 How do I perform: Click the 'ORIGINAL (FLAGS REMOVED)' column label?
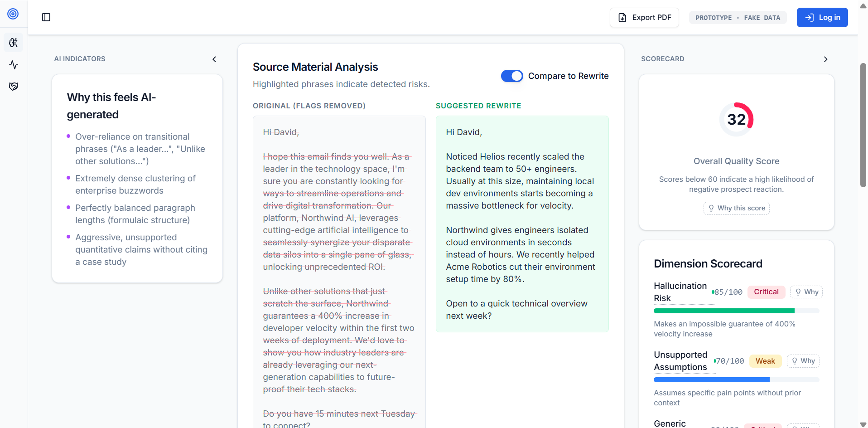(309, 106)
